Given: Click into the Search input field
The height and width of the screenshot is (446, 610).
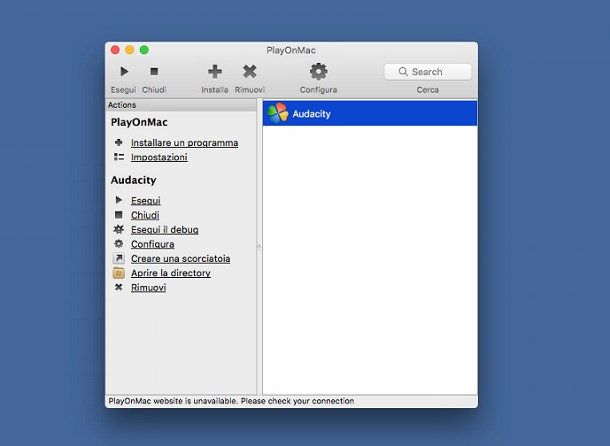Looking at the screenshot, I should point(428,72).
